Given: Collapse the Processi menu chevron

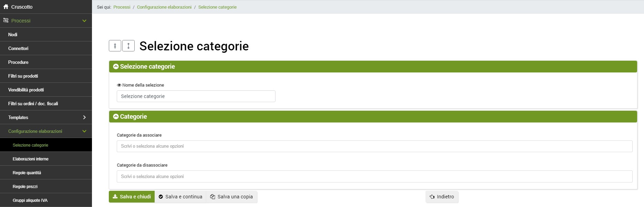Looking at the screenshot, I should click(84, 21).
